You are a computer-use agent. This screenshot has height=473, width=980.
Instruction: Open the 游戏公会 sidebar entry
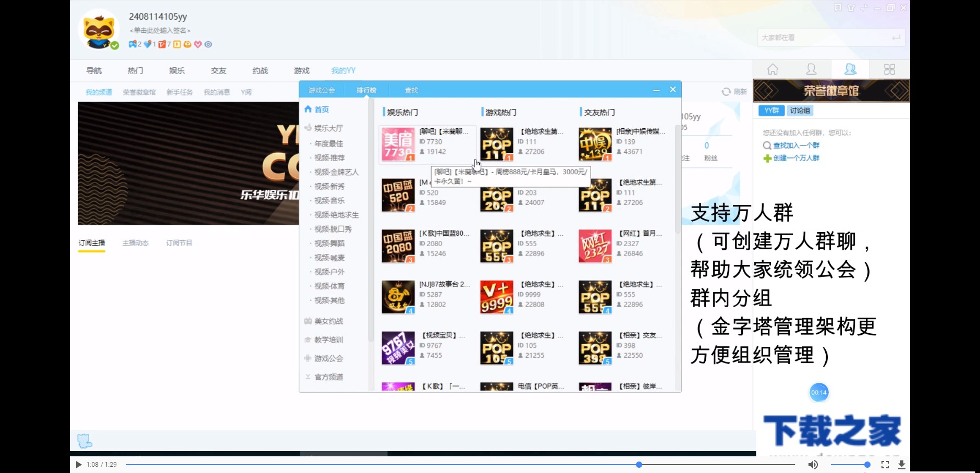click(x=327, y=358)
